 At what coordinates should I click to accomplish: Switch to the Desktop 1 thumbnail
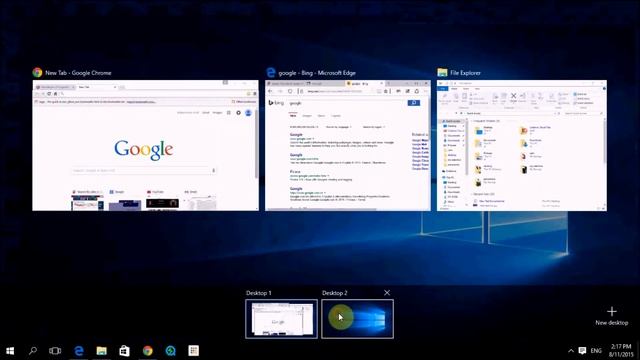(x=282, y=319)
